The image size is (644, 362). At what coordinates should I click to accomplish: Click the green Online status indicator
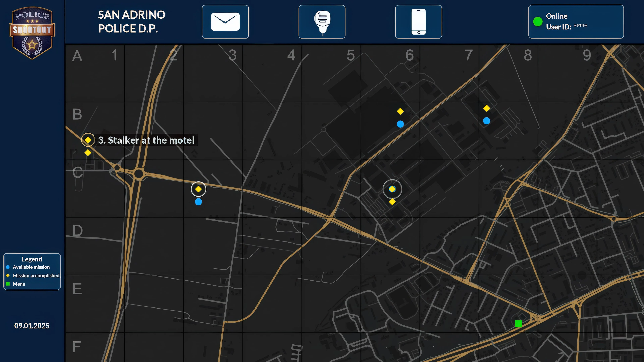point(538,21)
